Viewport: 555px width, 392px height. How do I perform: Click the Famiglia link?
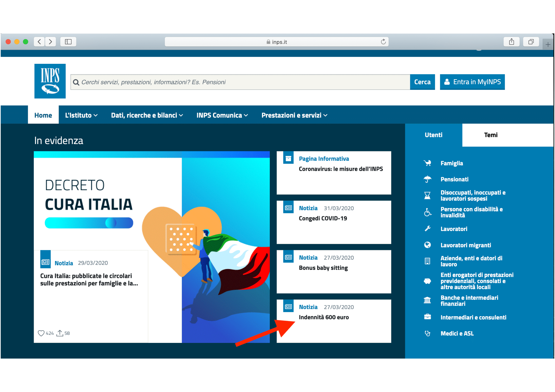pos(452,164)
